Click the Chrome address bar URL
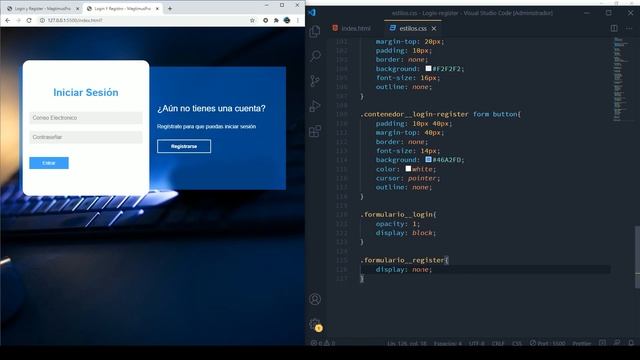This screenshot has width=640, height=360. (x=75, y=20)
